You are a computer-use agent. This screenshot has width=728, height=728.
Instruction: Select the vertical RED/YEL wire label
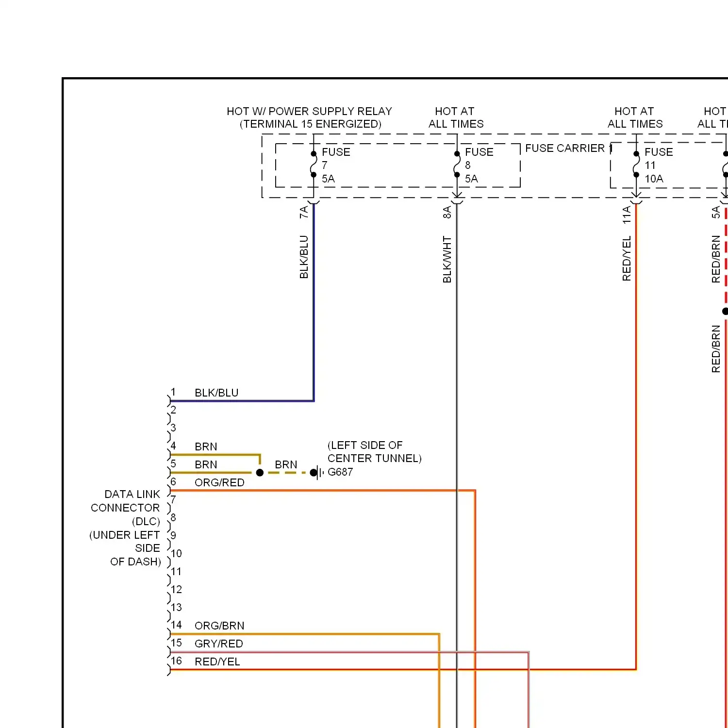pyautogui.click(x=627, y=258)
